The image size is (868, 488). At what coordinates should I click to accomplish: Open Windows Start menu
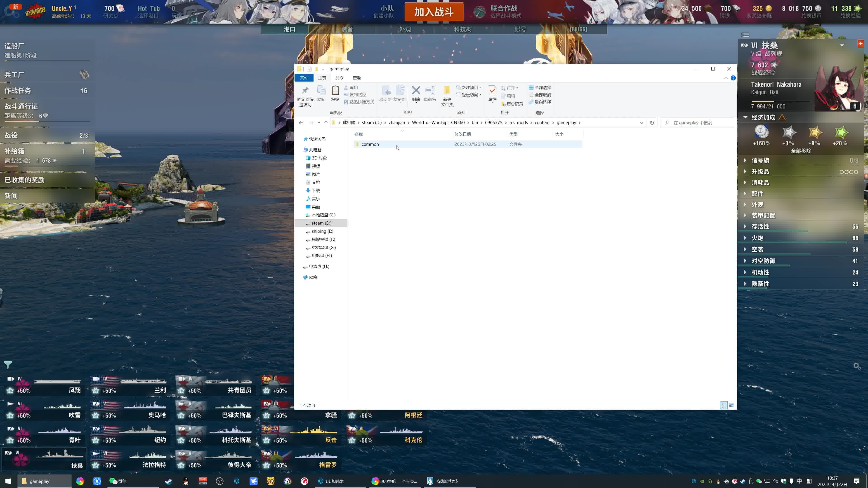[x=8, y=481]
